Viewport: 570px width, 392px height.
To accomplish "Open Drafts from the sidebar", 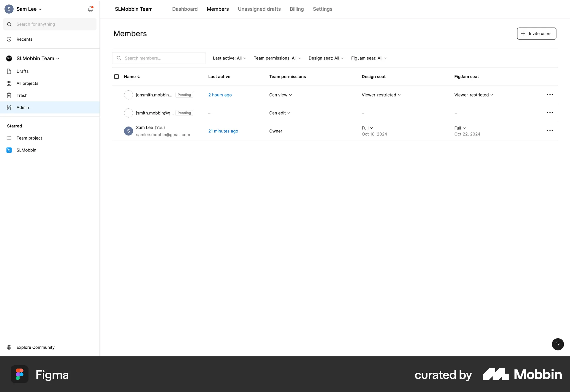I will [x=23, y=71].
